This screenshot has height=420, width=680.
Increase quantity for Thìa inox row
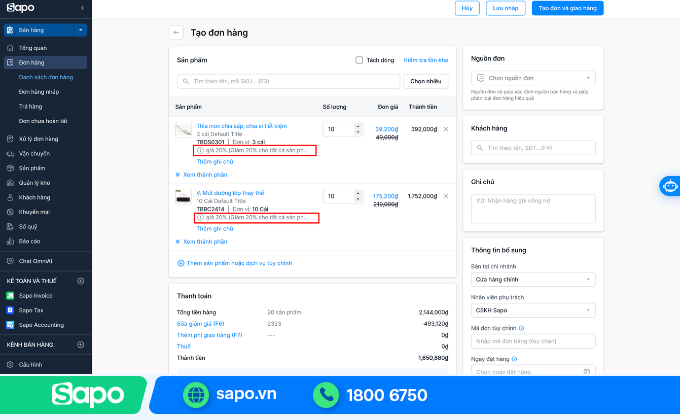click(x=358, y=126)
